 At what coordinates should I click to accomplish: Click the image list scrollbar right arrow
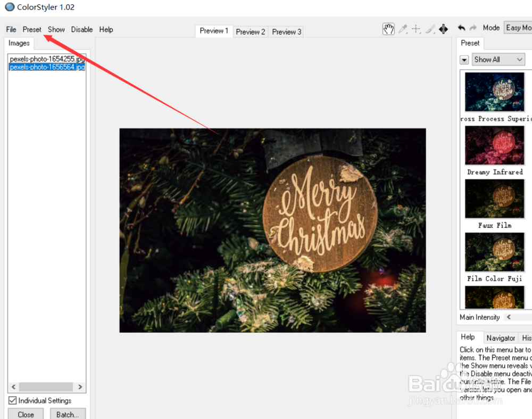click(x=80, y=387)
